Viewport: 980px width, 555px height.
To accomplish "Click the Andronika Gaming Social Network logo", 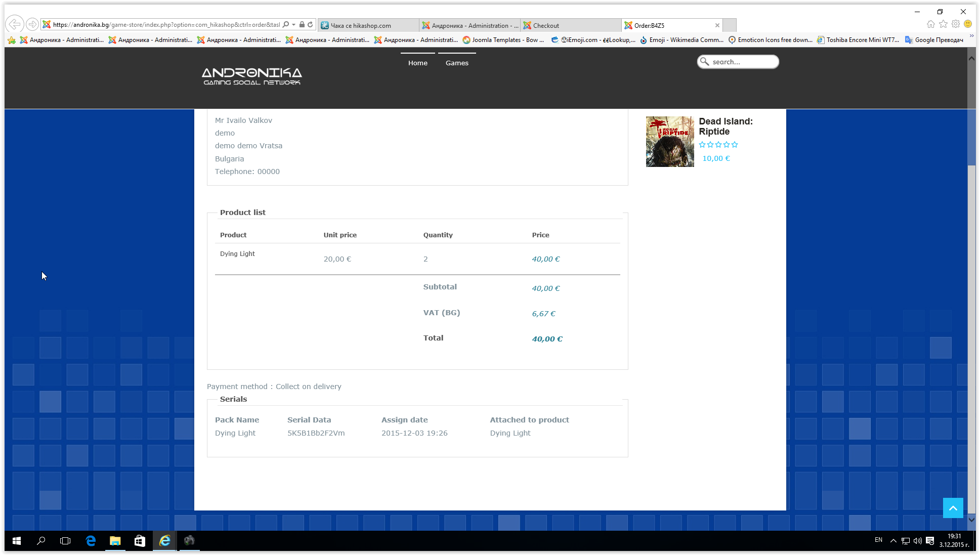I will pos(251,76).
